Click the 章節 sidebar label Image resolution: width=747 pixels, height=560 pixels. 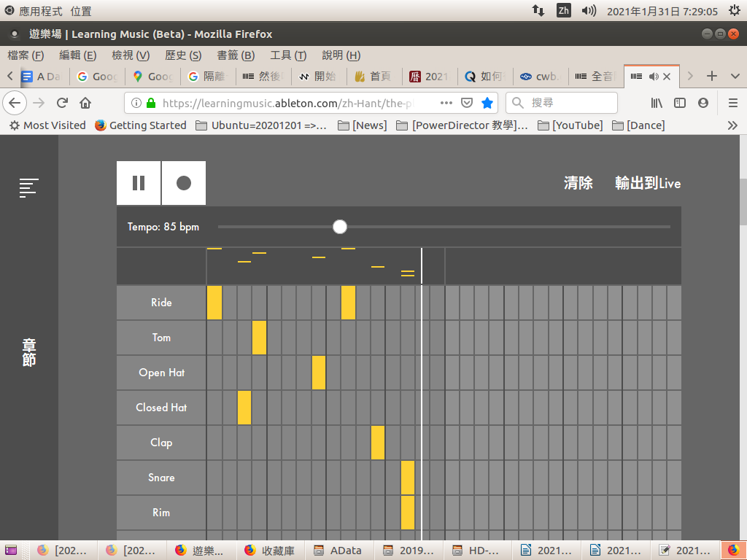coord(29,352)
